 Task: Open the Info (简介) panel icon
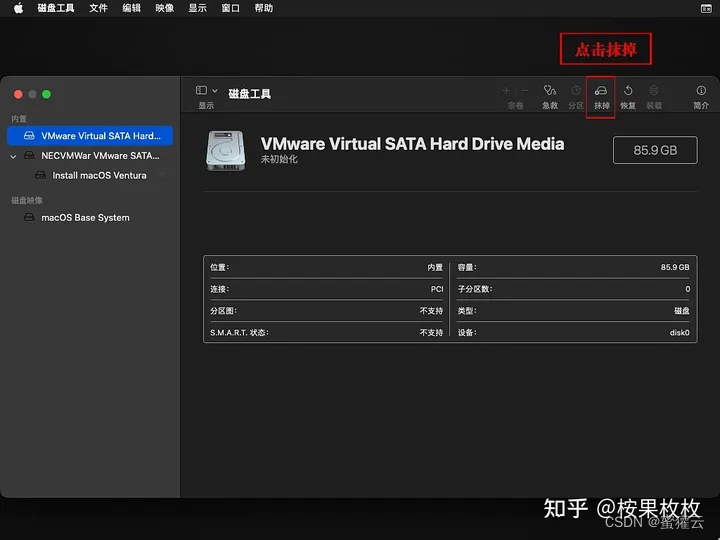[701, 90]
